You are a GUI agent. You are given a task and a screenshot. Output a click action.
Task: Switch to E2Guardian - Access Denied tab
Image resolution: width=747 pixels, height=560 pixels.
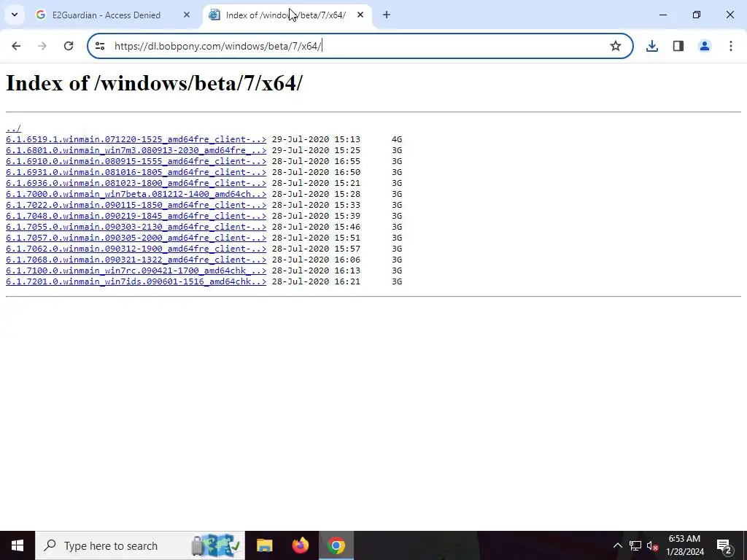tap(113, 15)
